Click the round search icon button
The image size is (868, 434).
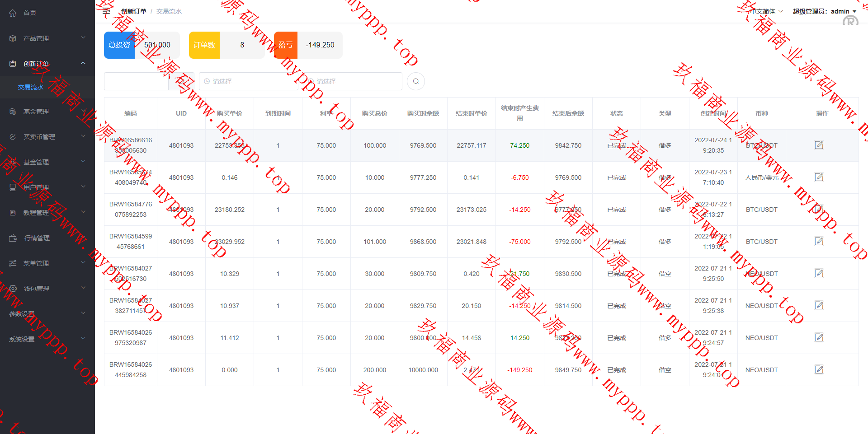click(415, 81)
